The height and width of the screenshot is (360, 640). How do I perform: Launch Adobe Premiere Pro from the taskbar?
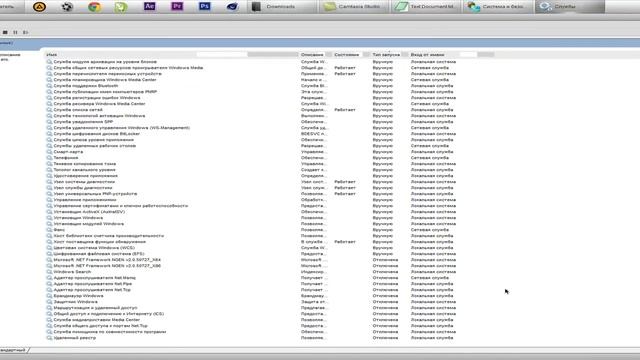point(177,6)
